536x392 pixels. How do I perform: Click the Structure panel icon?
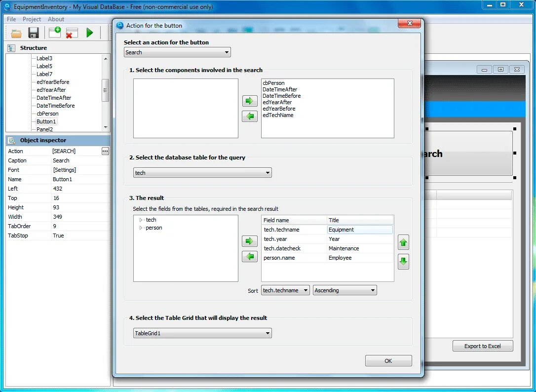(x=11, y=48)
